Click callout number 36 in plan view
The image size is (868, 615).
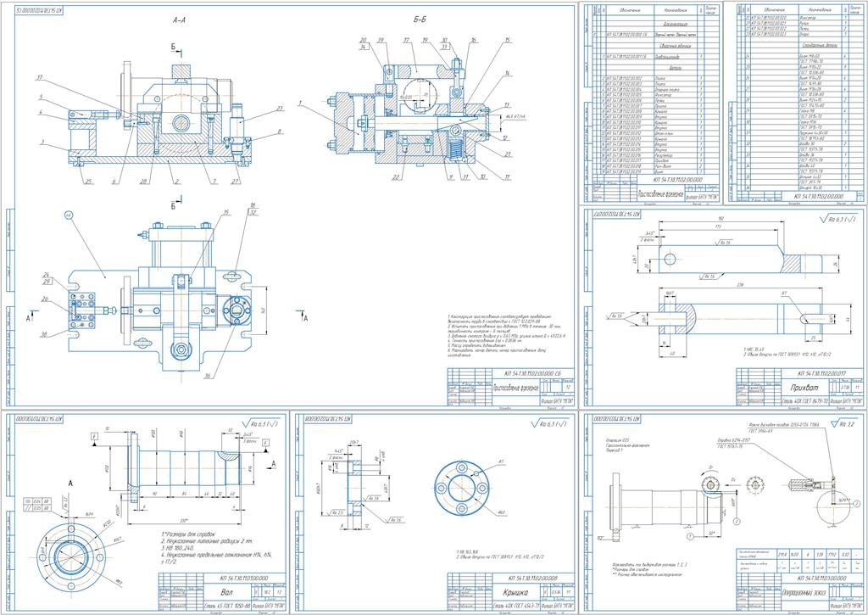(x=209, y=376)
